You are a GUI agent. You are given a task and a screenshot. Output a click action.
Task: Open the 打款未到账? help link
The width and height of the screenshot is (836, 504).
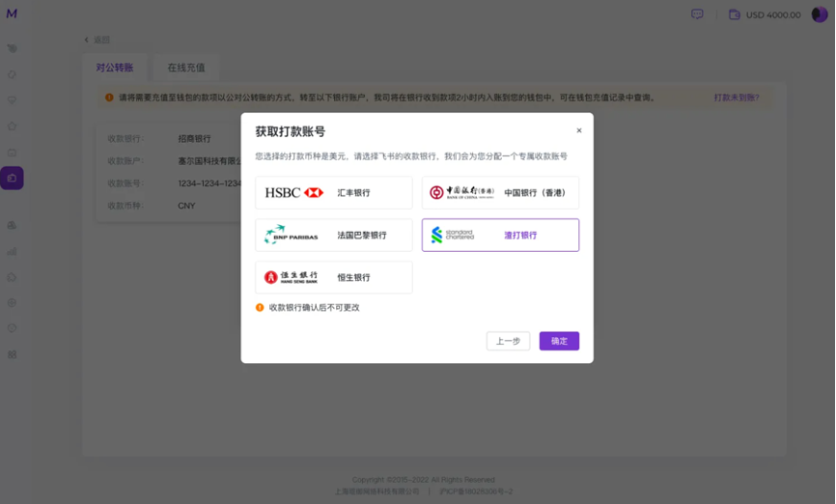click(736, 98)
